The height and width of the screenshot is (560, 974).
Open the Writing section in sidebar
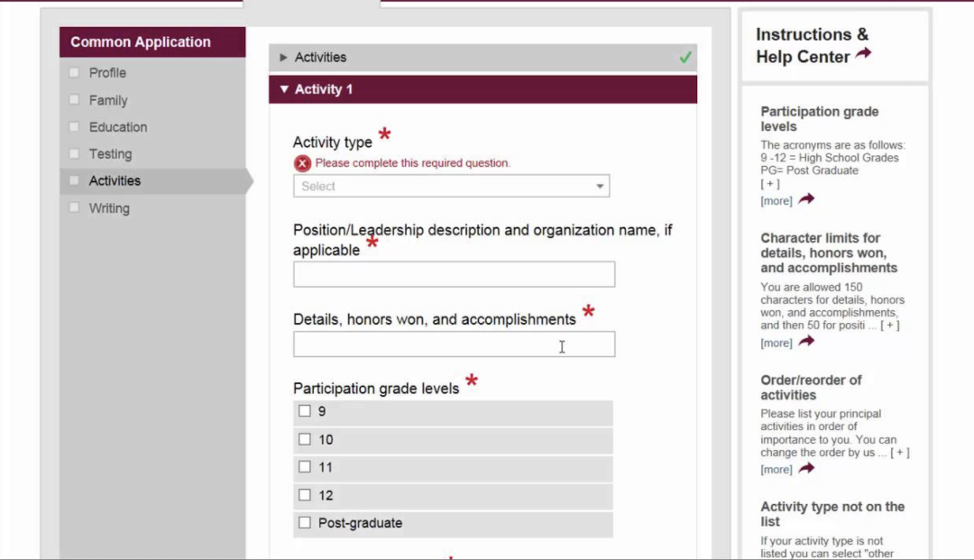click(x=109, y=208)
